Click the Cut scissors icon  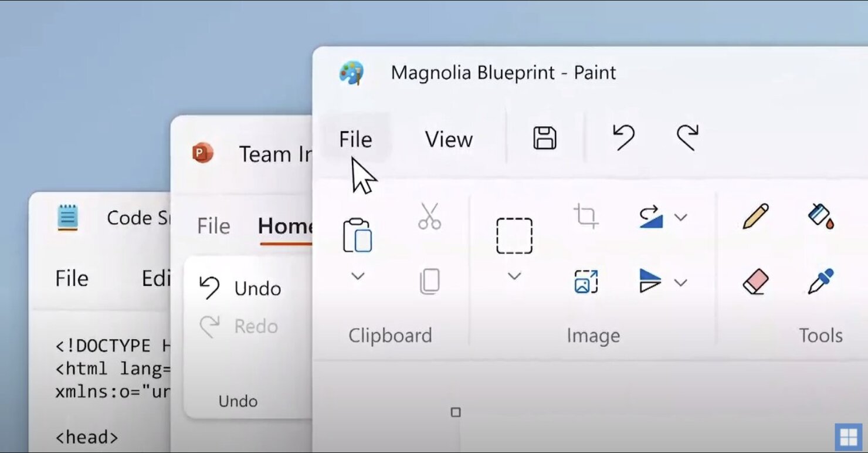[429, 216]
